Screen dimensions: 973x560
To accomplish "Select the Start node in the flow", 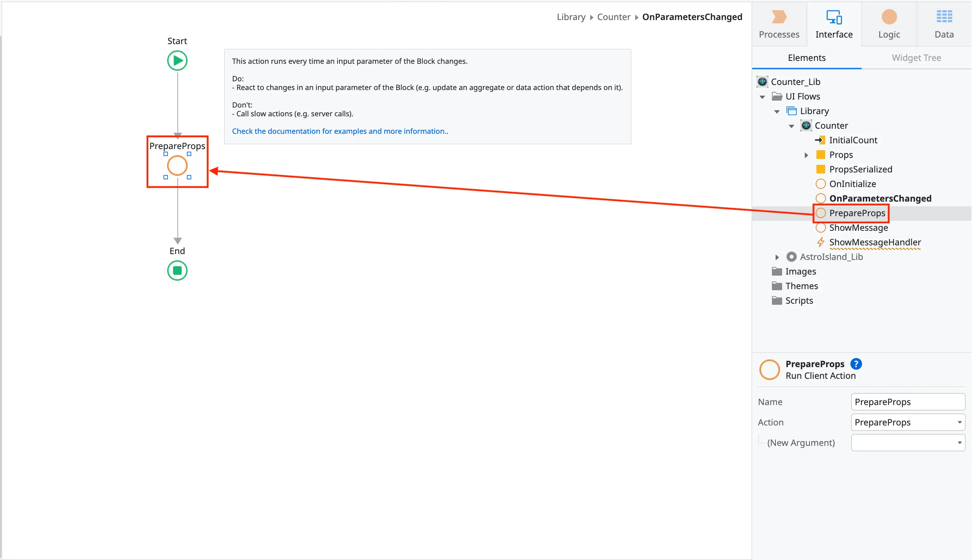I will pos(177,60).
